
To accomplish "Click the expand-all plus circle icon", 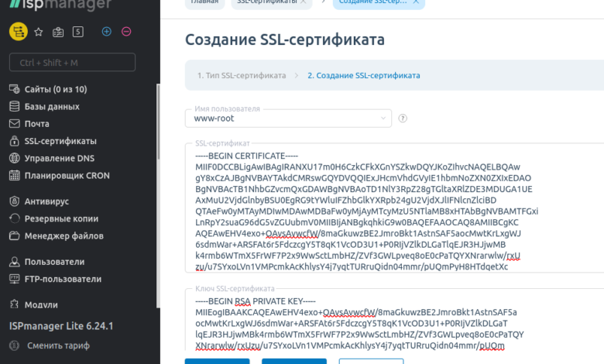I will (x=107, y=32).
